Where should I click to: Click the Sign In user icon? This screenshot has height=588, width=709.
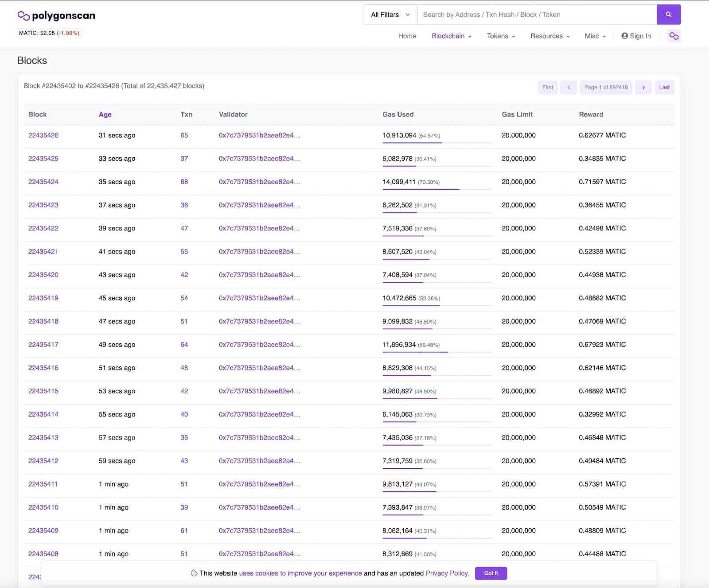(624, 36)
